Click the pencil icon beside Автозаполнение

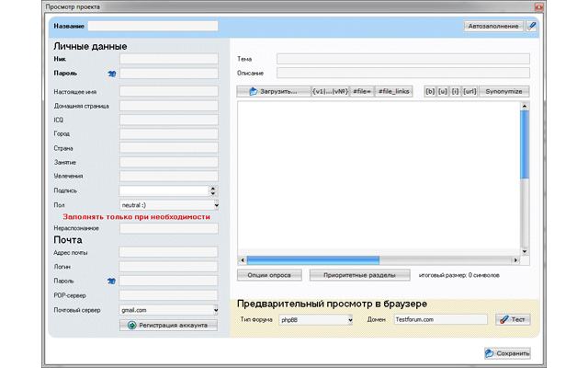[532, 26]
